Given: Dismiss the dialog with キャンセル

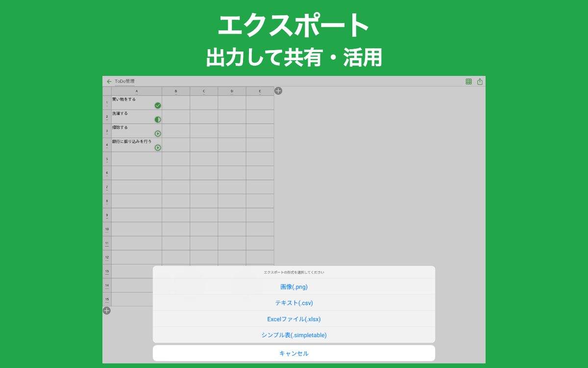Looking at the screenshot, I should coord(294,353).
